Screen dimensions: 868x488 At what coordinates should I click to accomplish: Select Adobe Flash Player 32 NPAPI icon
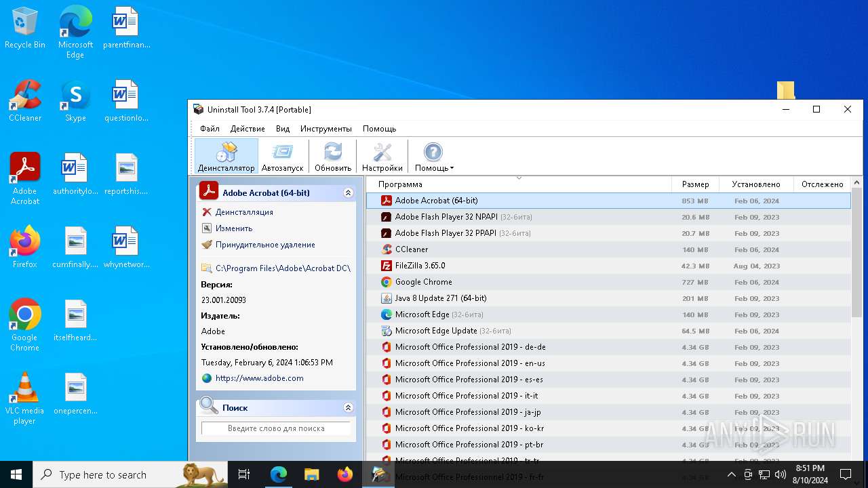click(387, 217)
